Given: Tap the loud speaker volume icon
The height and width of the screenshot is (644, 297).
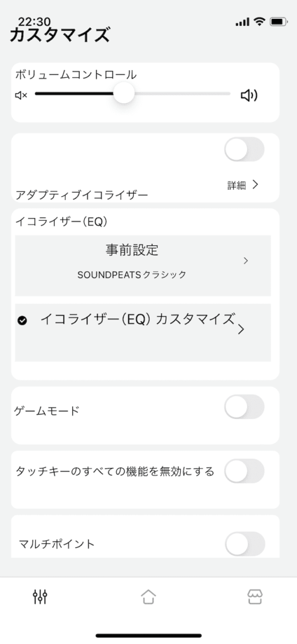Looking at the screenshot, I should [x=249, y=96].
